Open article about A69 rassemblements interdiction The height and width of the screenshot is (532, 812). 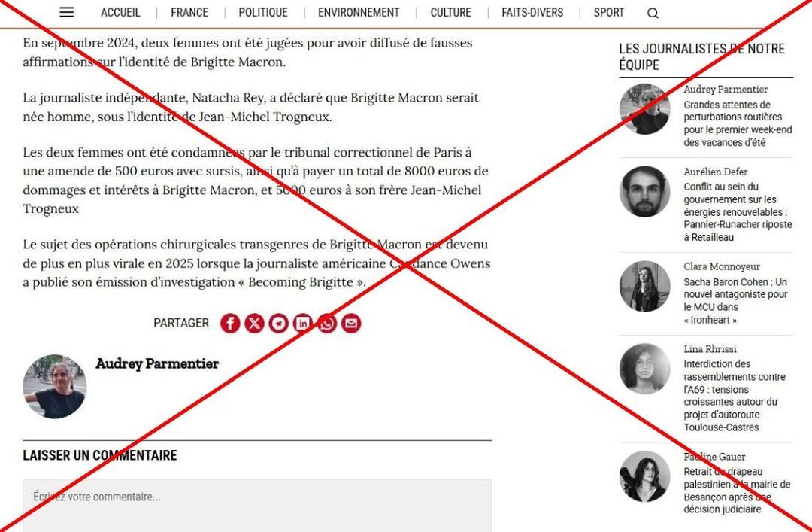pos(735,396)
